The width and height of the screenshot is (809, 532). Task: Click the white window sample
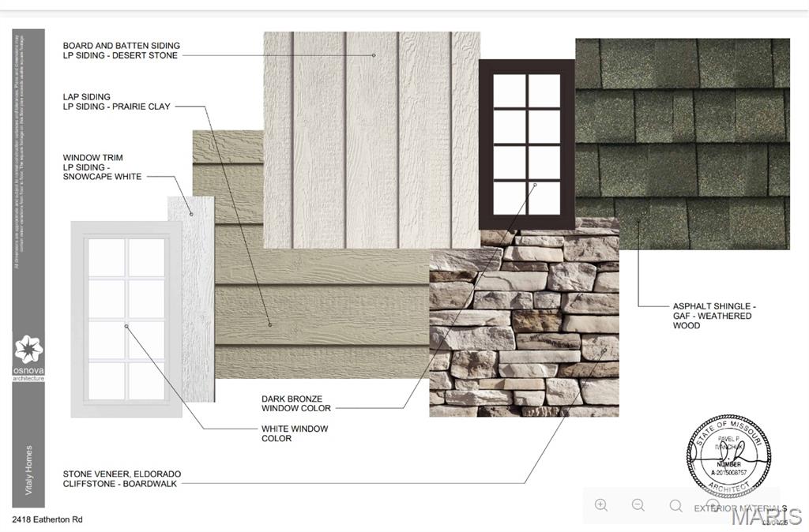[126, 319]
